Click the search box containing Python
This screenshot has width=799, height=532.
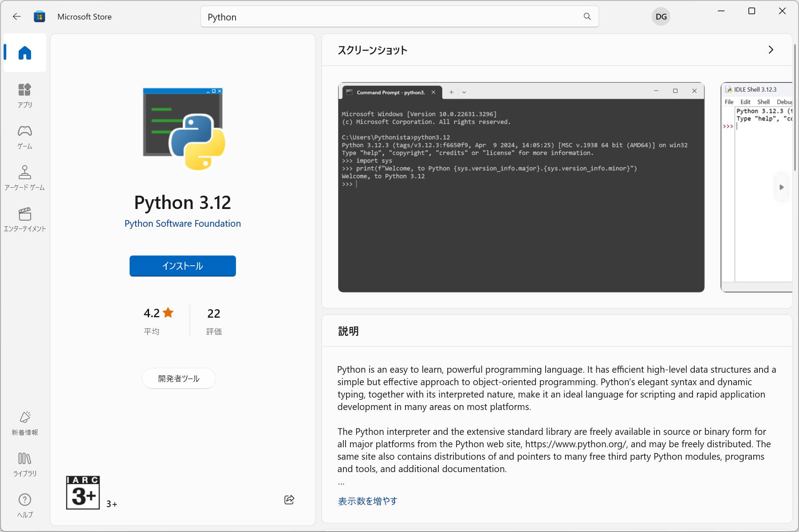coord(399,17)
